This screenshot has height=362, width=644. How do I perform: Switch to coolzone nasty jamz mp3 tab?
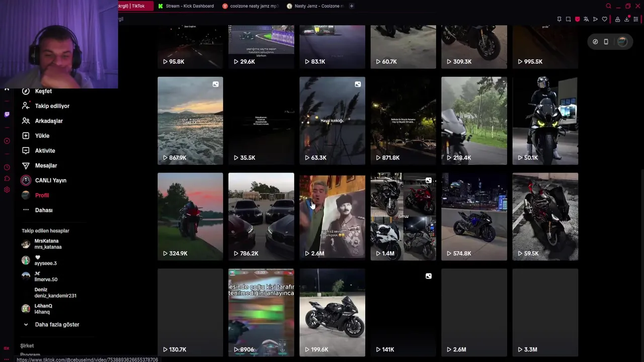pyautogui.click(x=251, y=6)
